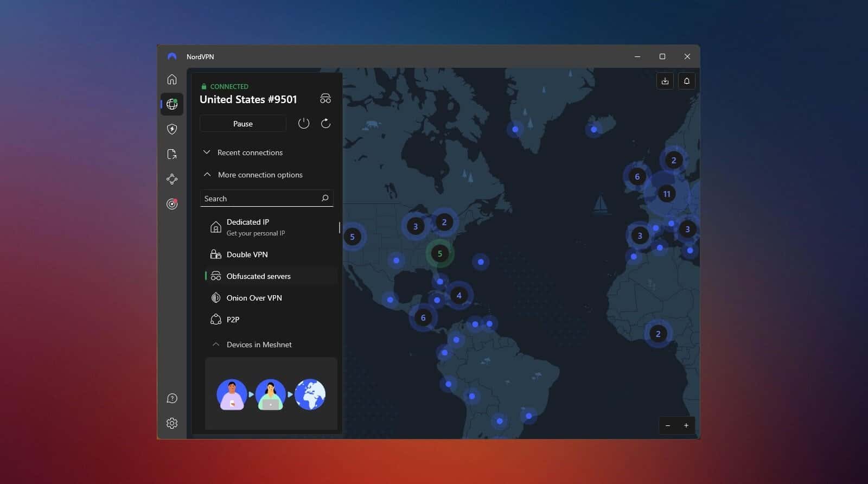
Task: Click map cluster marker 4 in Caribbean
Action: pyautogui.click(x=459, y=295)
